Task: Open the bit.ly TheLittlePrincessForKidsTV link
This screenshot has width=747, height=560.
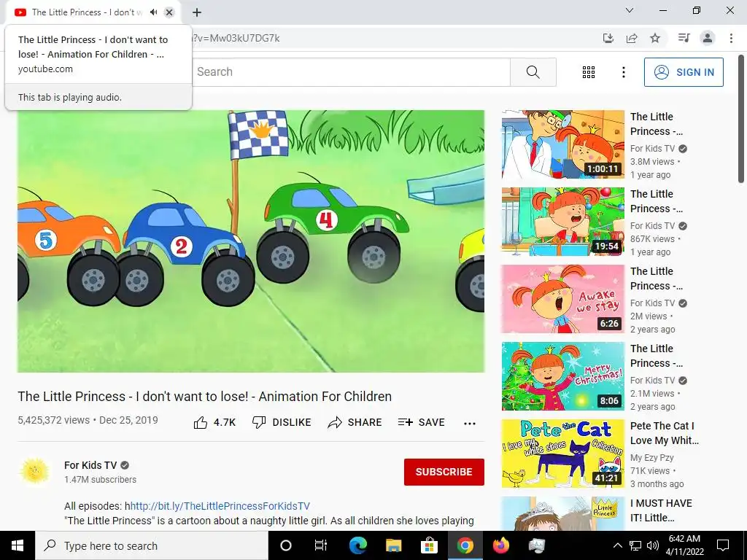Action: [x=220, y=506]
